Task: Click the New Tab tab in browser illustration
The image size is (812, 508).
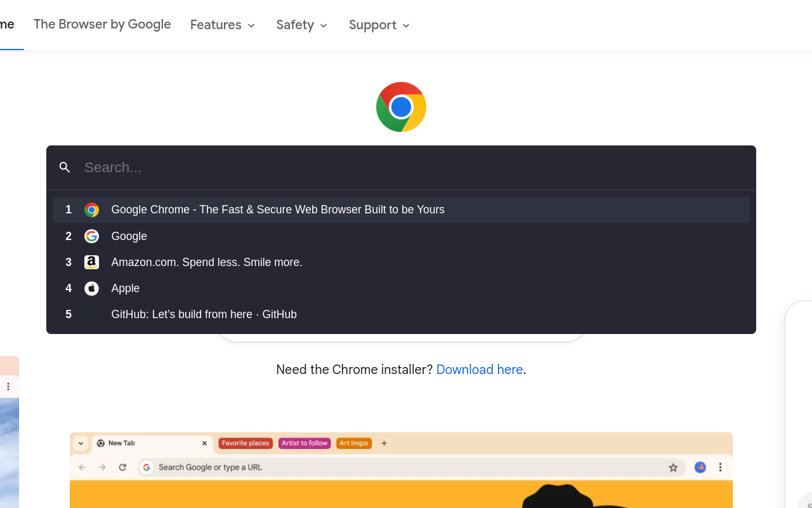Action: point(152,443)
